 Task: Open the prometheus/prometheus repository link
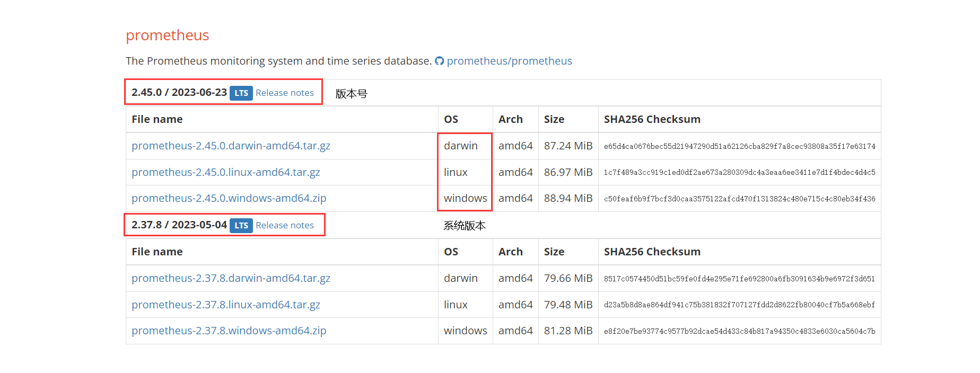coord(509,61)
